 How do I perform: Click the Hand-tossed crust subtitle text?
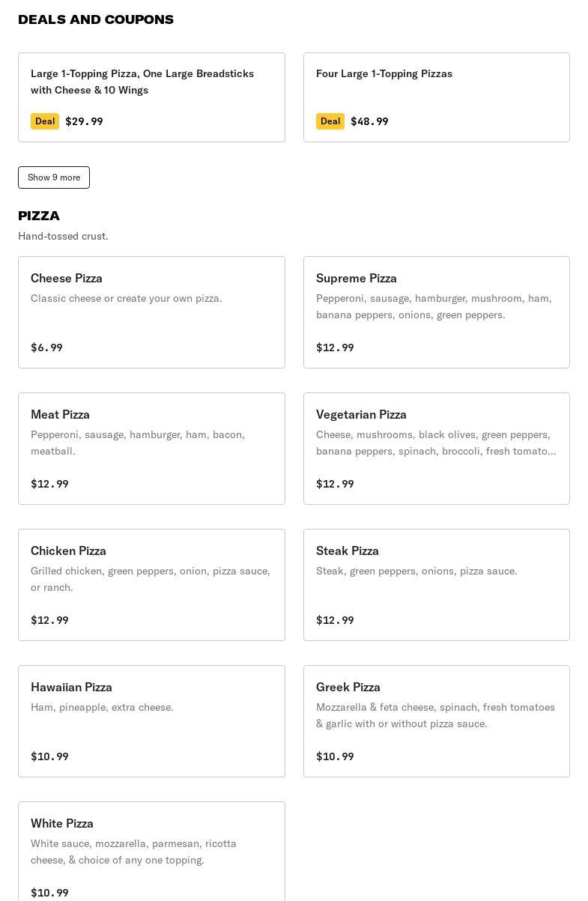(63, 236)
